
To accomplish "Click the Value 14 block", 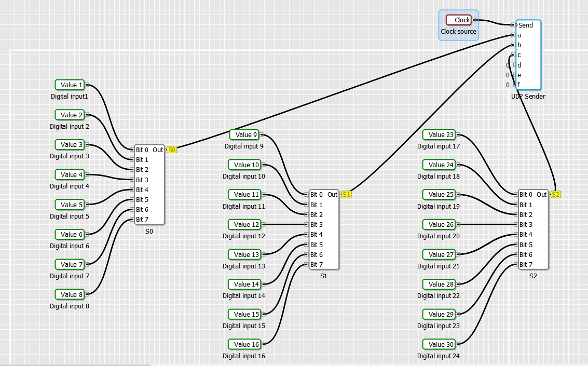I will pos(244,284).
